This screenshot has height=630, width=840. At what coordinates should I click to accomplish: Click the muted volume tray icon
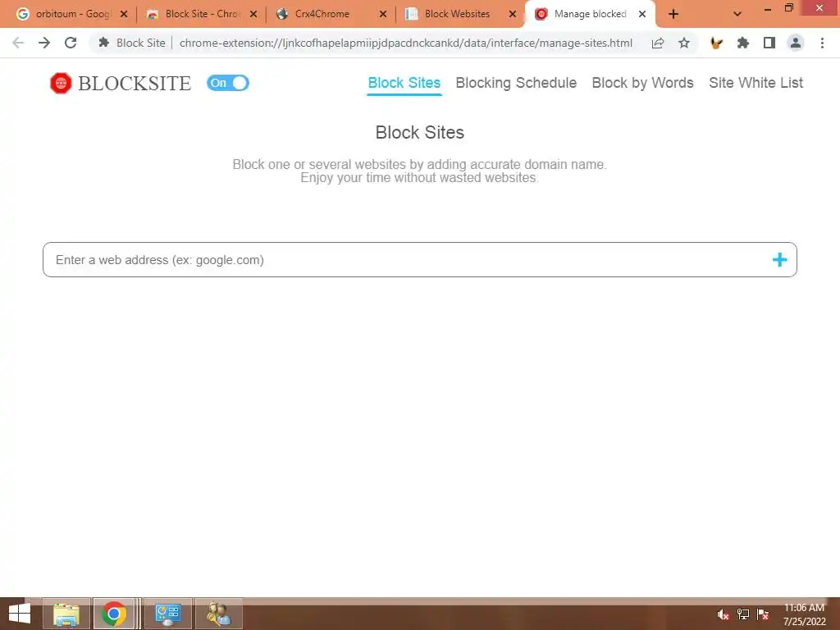723,614
